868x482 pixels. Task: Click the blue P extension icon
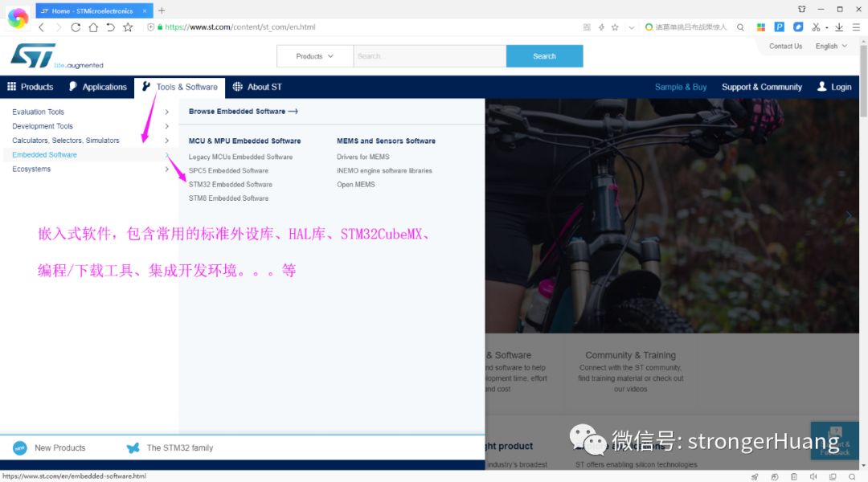(779, 27)
